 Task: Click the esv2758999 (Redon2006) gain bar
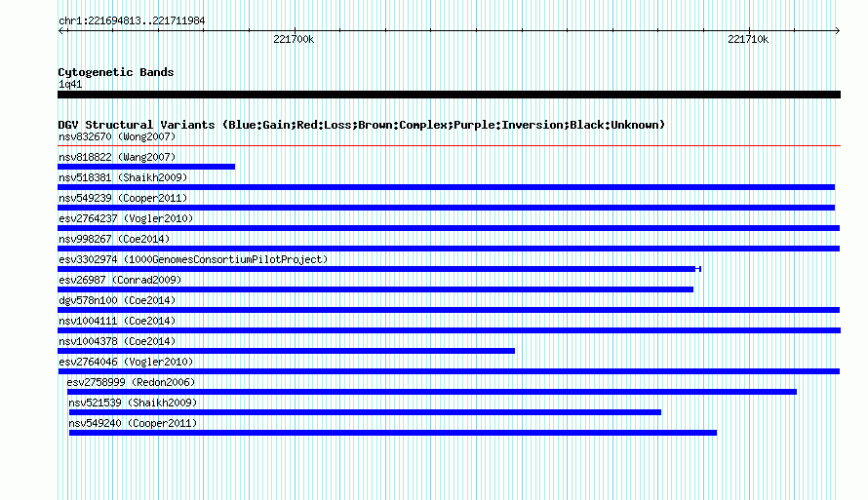432,392
